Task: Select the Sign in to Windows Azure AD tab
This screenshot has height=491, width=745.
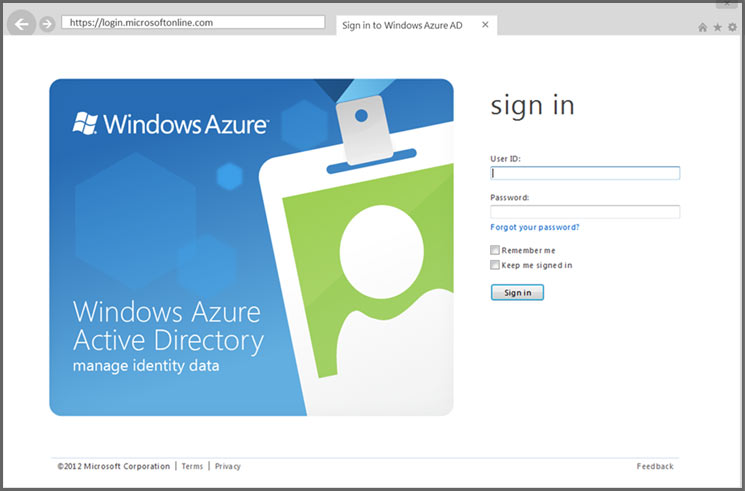Action: tap(416, 25)
